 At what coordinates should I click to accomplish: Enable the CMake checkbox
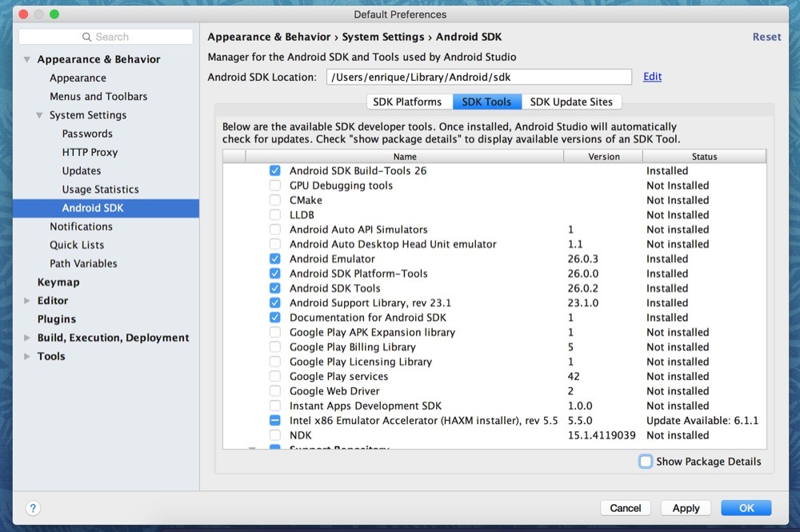275,200
